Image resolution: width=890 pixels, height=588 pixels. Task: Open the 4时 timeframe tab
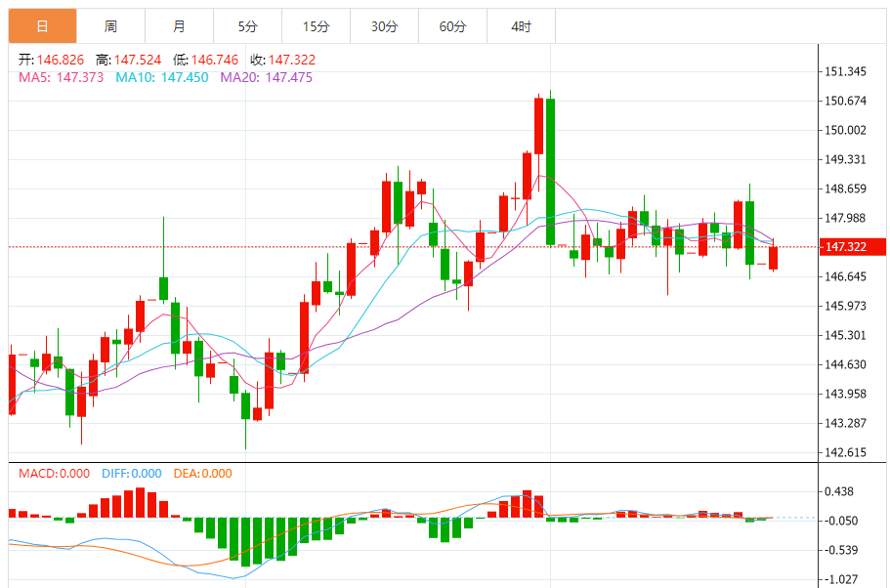coord(521,26)
